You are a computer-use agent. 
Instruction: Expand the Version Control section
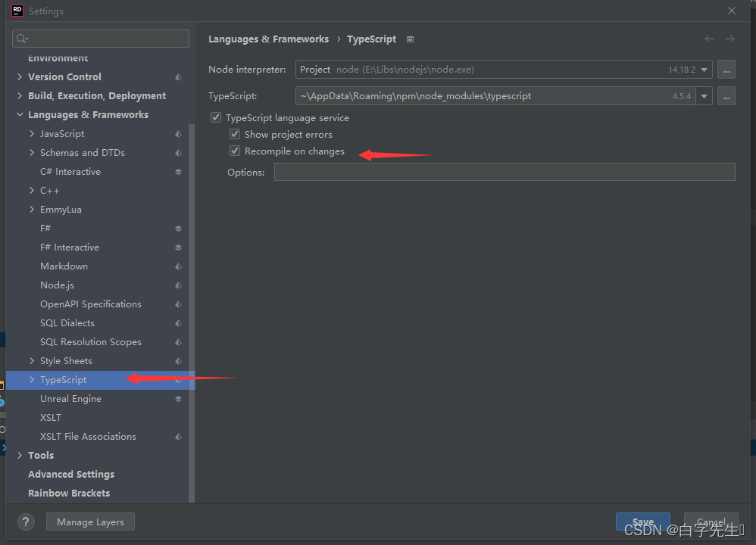tap(20, 76)
